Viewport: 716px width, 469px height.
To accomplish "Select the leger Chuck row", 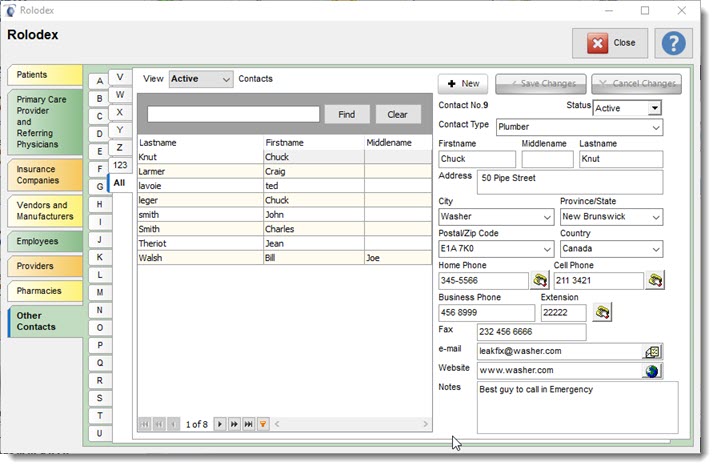I will [x=284, y=200].
